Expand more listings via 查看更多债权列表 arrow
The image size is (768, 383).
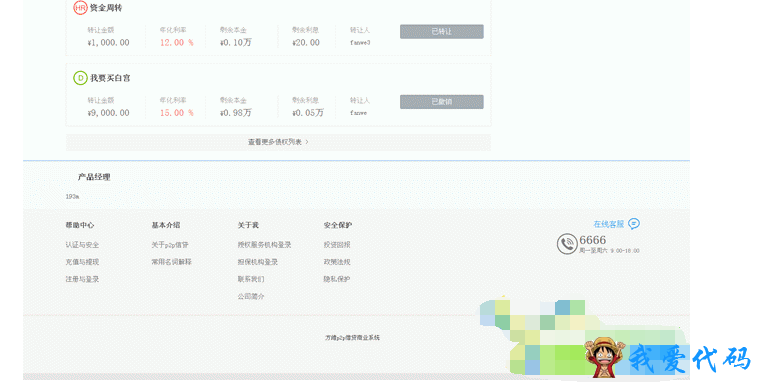307,142
